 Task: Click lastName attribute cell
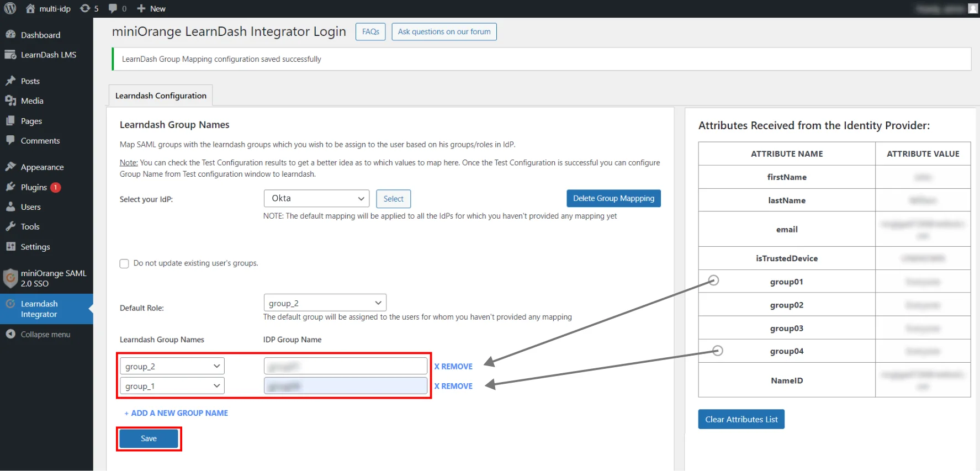[787, 200]
